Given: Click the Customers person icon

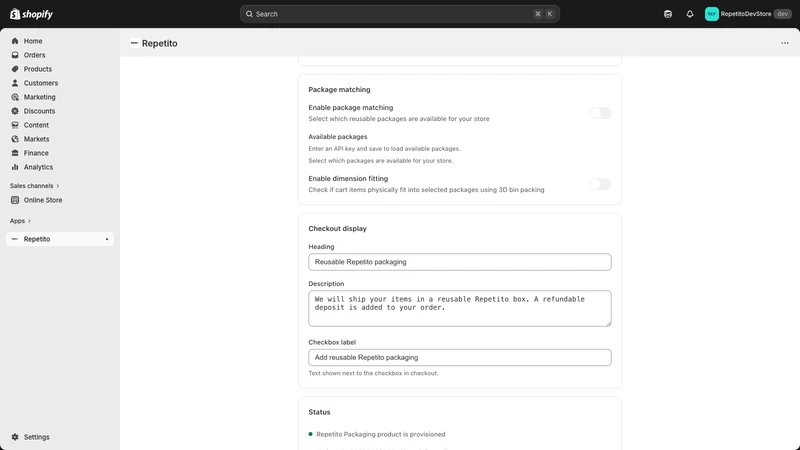Looking at the screenshot, I should (x=15, y=83).
